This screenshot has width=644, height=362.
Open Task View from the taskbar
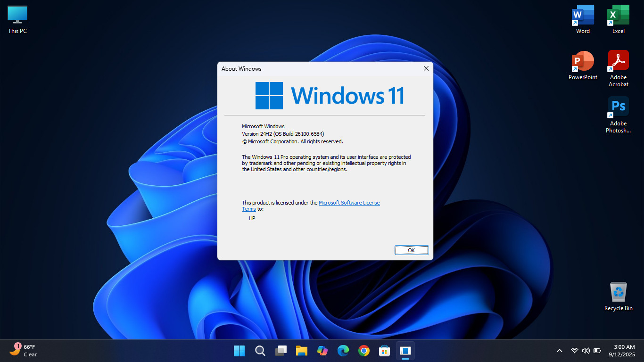click(x=281, y=351)
